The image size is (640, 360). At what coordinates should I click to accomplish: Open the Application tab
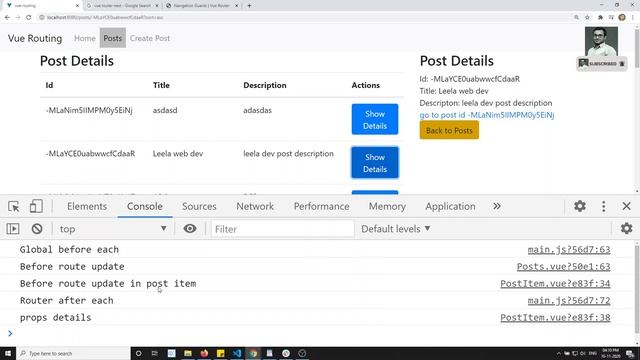450,206
